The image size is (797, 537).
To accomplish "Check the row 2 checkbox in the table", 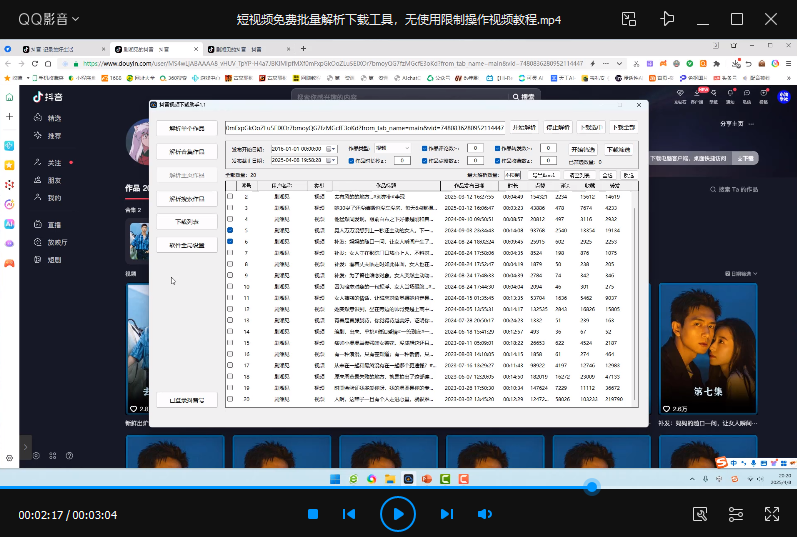I will [230, 196].
